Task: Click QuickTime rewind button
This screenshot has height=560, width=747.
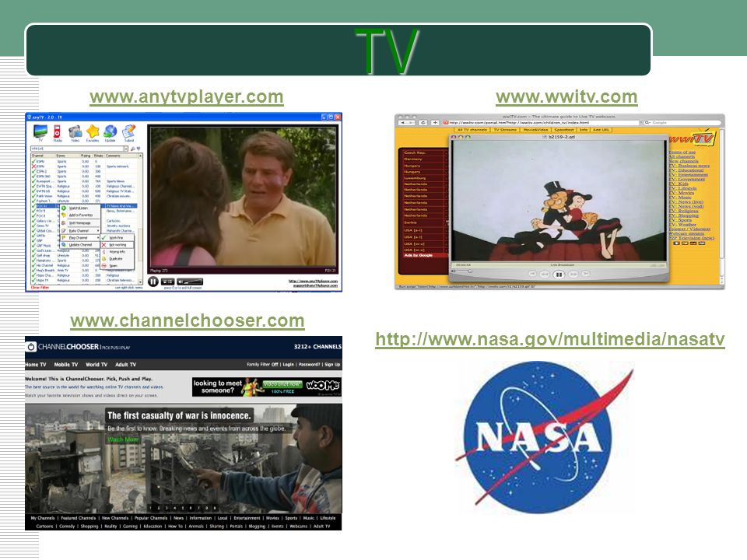Action: (545, 275)
